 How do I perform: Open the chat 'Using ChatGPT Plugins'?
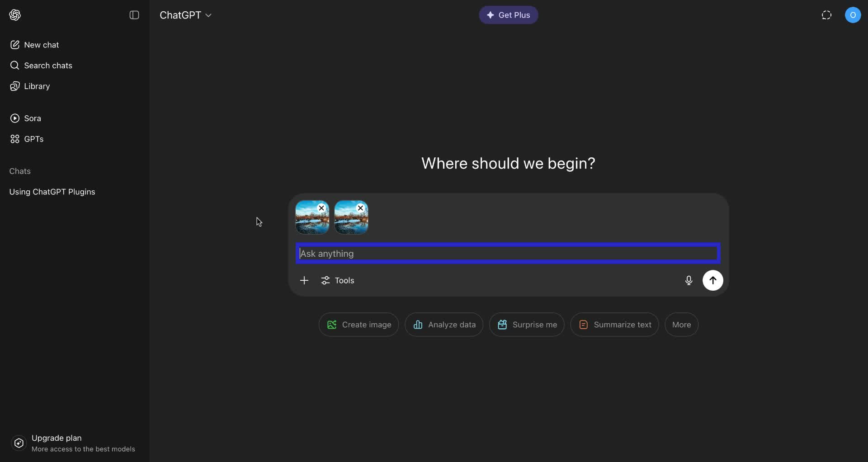(x=52, y=192)
